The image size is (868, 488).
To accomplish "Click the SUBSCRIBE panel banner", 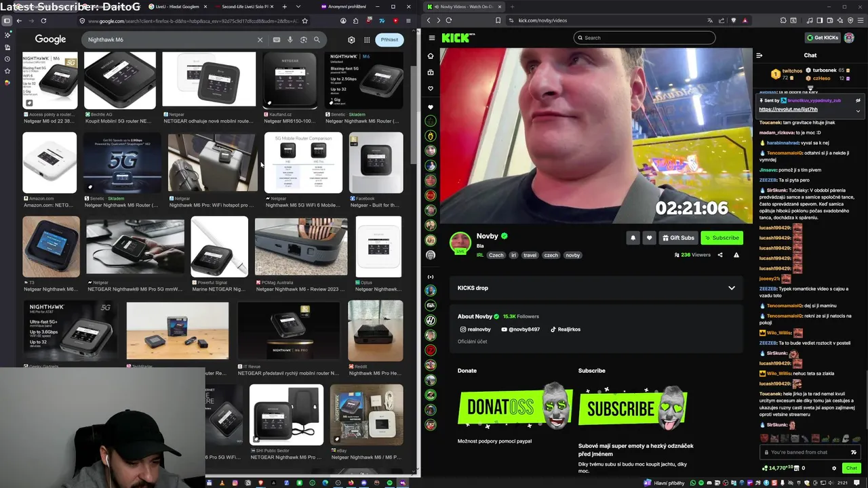I will 633,407.
